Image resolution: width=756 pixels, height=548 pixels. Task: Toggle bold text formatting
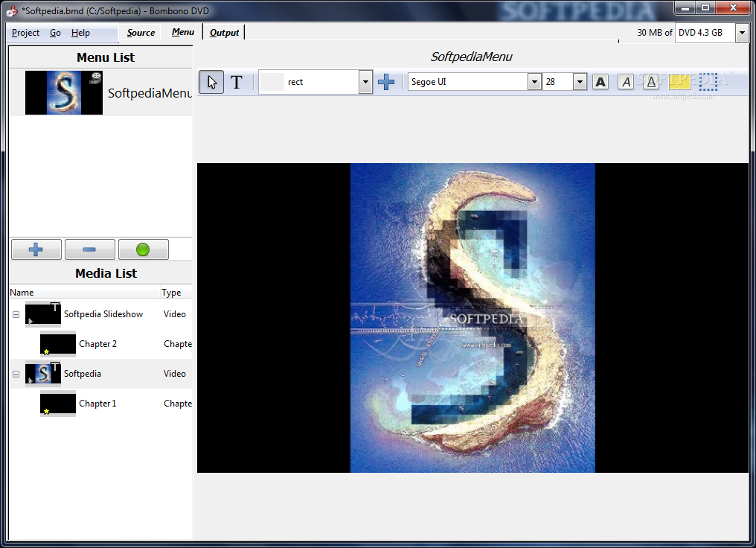click(600, 82)
